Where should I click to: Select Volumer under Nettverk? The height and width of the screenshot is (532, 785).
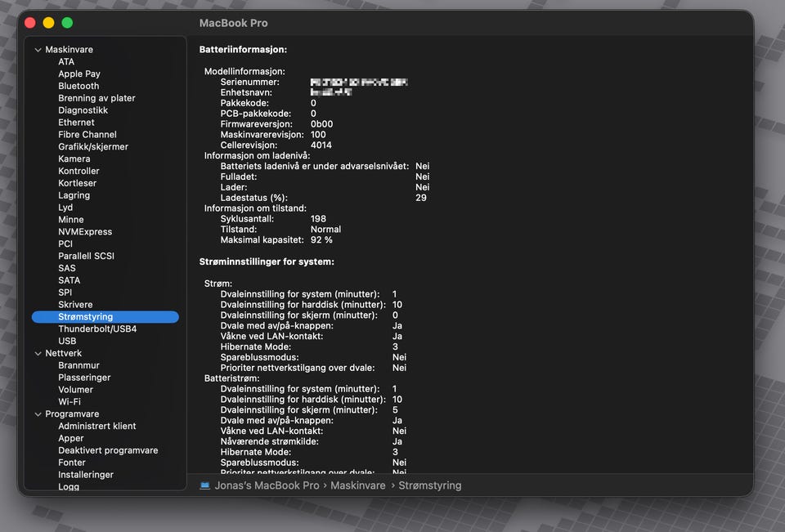[x=75, y=389]
